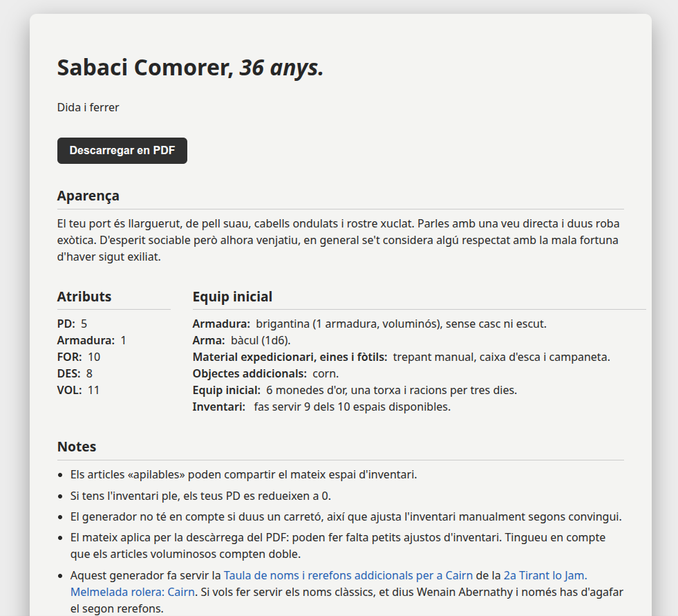The image size is (678, 616).
Task: Click the note about apilables articles
Action: [x=243, y=474]
